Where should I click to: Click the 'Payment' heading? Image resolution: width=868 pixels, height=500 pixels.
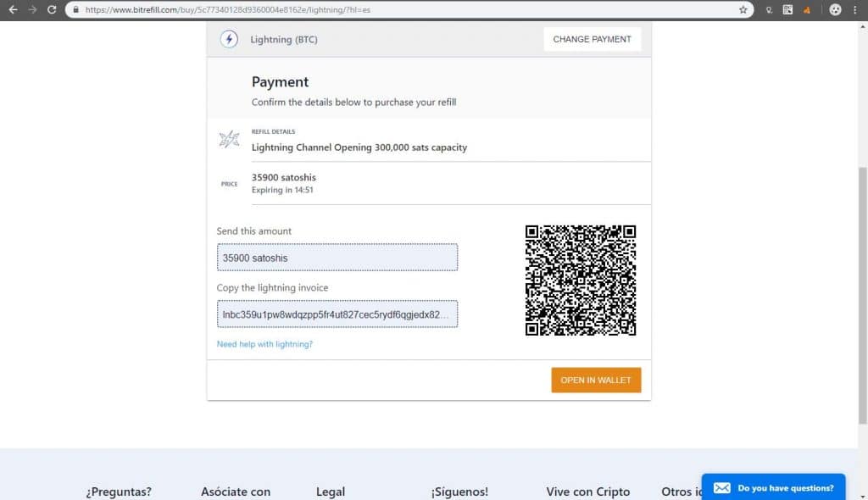pos(280,82)
